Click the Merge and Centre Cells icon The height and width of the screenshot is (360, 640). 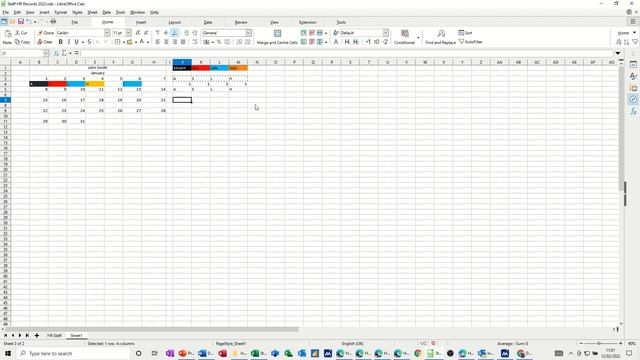(x=277, y=33)
